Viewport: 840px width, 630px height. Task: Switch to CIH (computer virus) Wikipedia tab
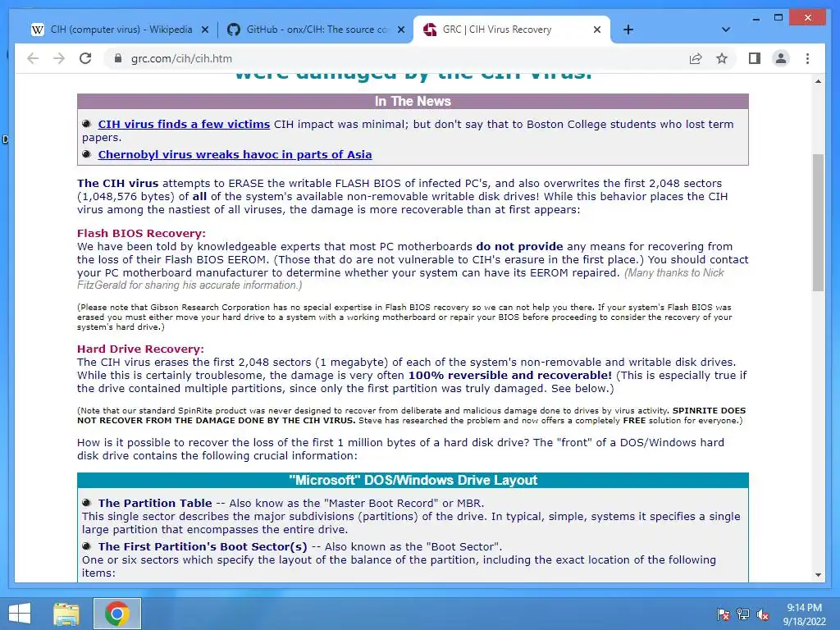click(121, 30)
